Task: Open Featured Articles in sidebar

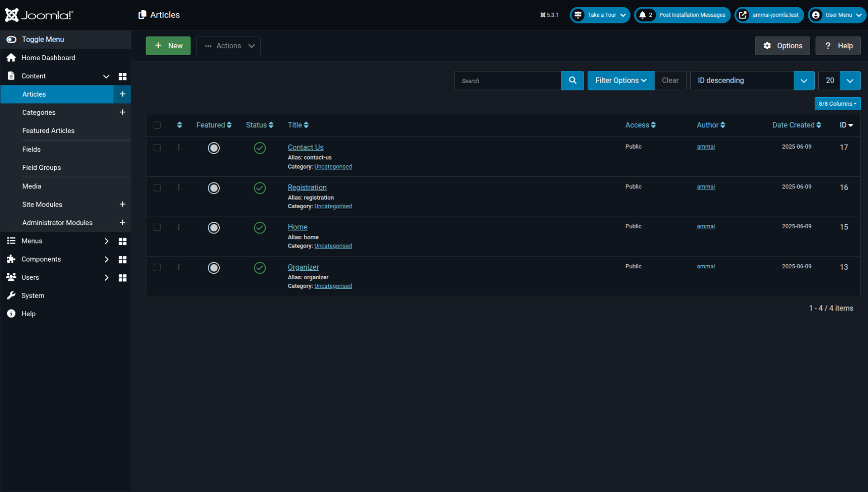Action: pyautogui.click(x=48, y=131)
